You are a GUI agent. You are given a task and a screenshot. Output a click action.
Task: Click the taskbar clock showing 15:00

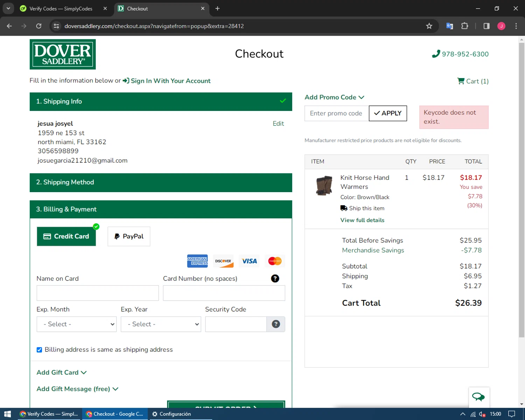click(x=496, y=414)
